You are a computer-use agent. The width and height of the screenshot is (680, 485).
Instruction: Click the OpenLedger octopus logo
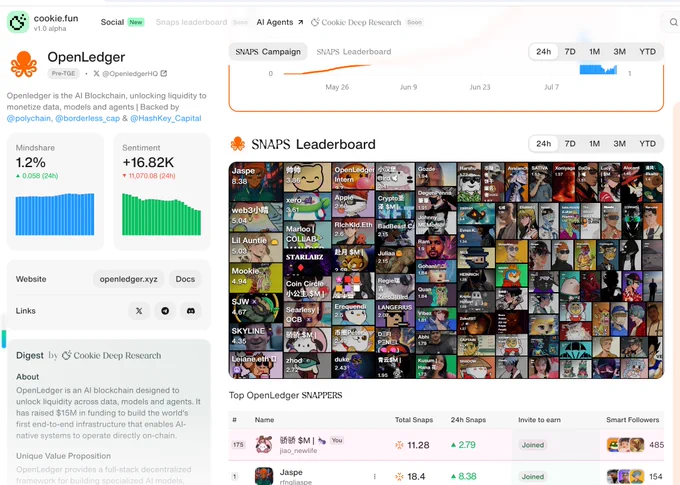[x=24, y=64]
